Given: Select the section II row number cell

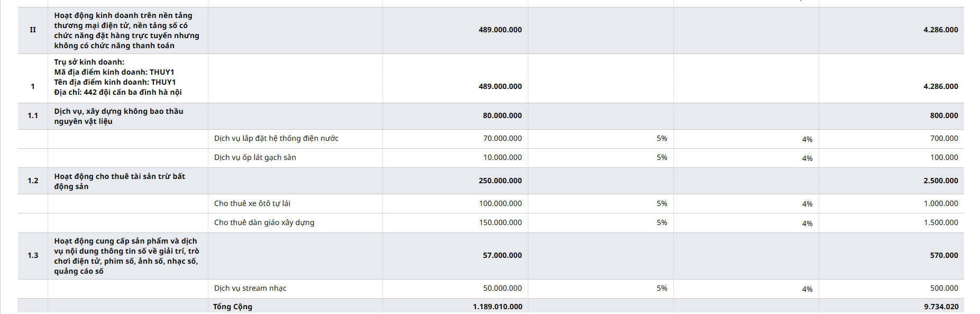Looking at the screenshot, I should 33,30.
